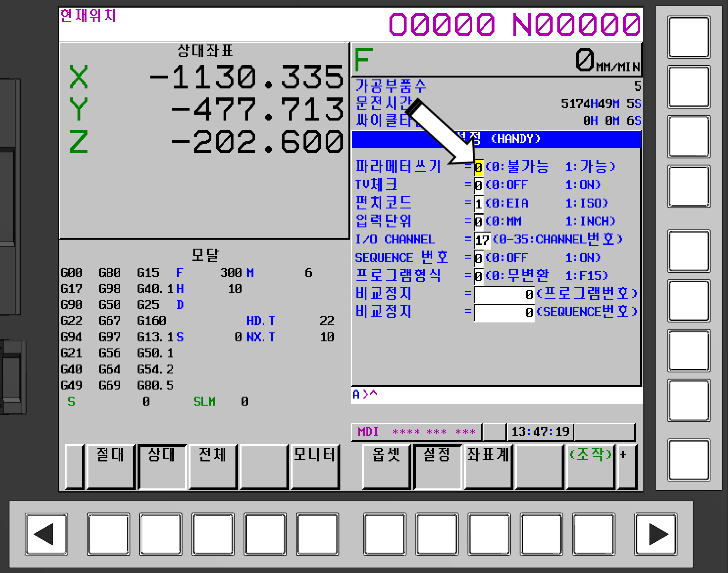Select the 입력단위 value field

pos(478,222)
